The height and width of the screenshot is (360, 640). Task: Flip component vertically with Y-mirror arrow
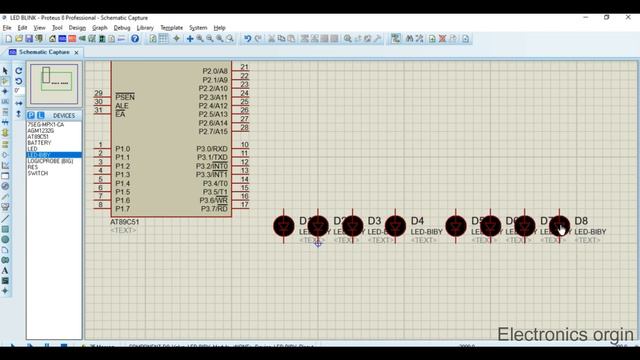19,114
